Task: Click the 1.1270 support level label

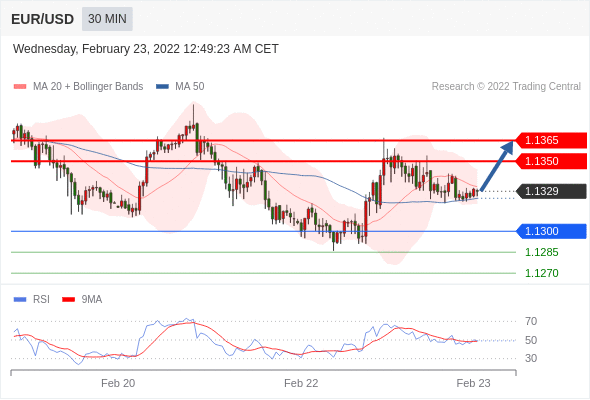Action: point(542,273)
